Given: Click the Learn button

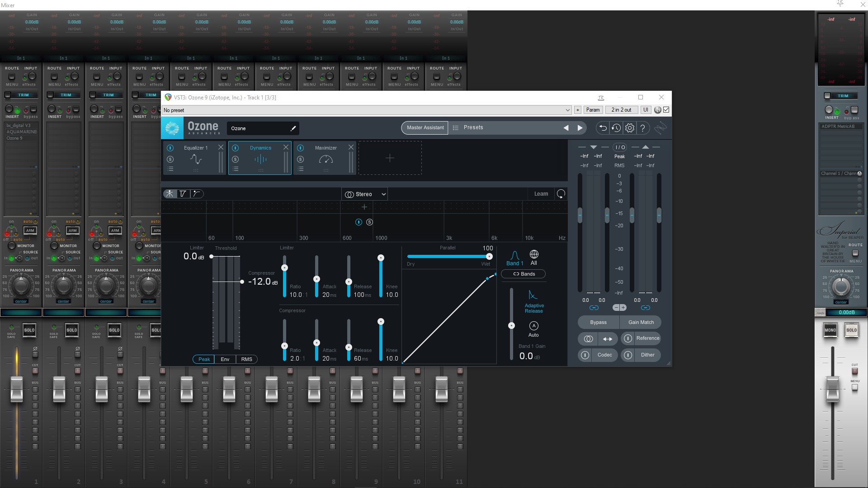Looking at the screenshot, I should tap(541, 194).
